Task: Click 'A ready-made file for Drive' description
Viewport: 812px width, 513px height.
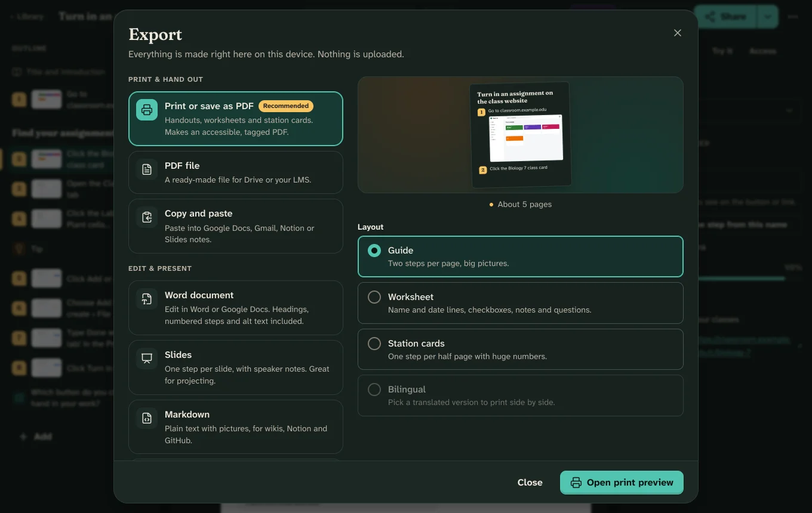Action: (238, 180)
